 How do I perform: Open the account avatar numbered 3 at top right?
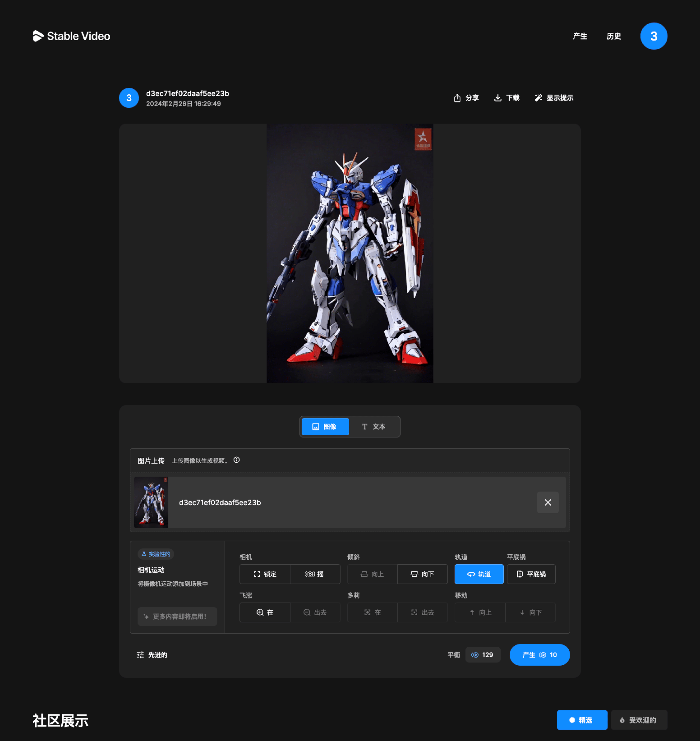coord(653,36)
